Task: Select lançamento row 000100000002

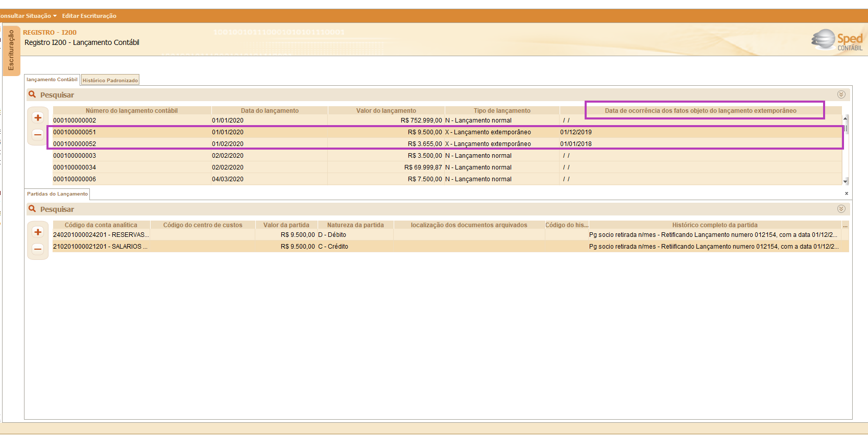Action: tap(447, 120)
